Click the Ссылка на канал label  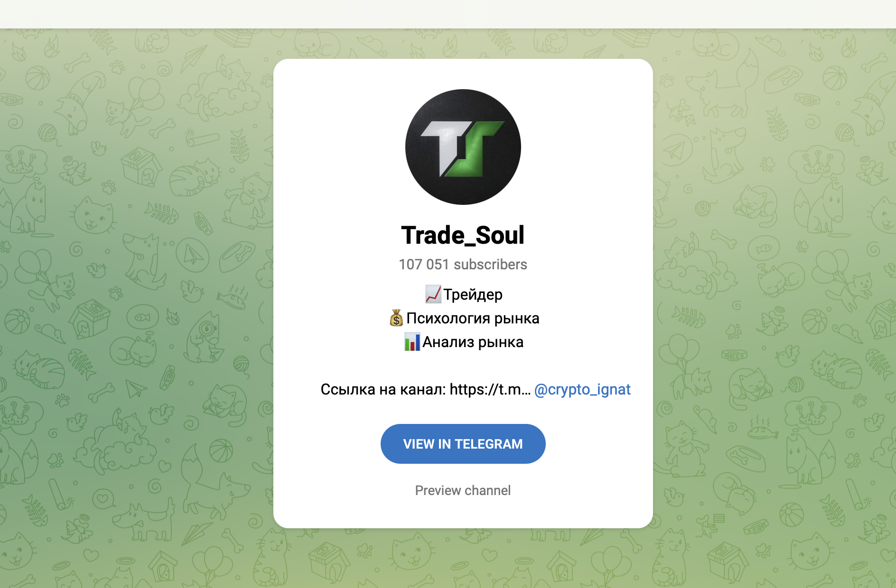pyautogui.click(x=383, y=389)
